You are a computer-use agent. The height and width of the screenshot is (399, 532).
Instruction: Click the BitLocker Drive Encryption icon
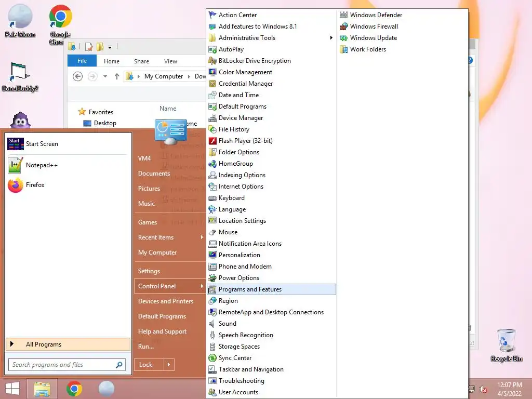[x=212, y=61]
